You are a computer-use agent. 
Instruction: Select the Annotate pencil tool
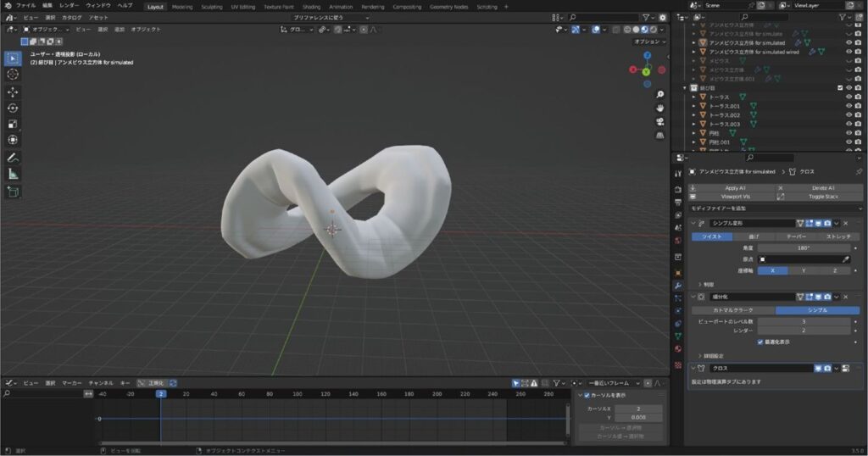[x=13, y=158]
